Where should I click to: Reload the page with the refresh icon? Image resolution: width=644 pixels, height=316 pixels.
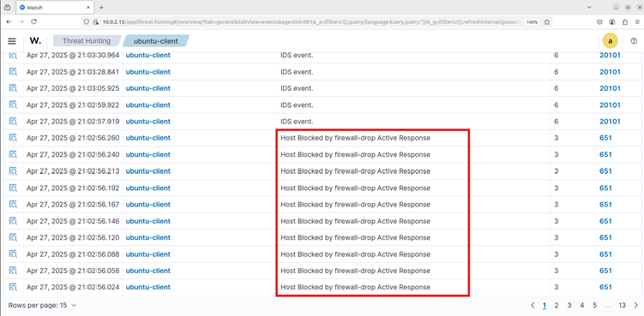(34, 21)
